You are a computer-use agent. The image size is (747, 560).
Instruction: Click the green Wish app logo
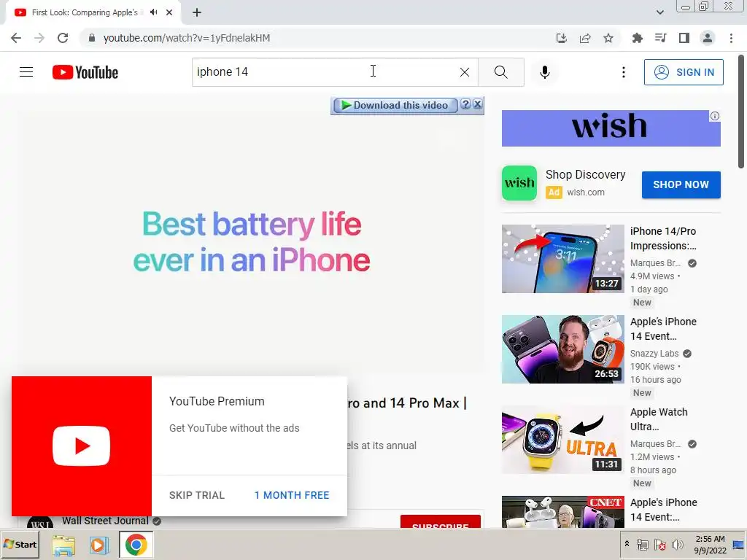coord(519,183)
